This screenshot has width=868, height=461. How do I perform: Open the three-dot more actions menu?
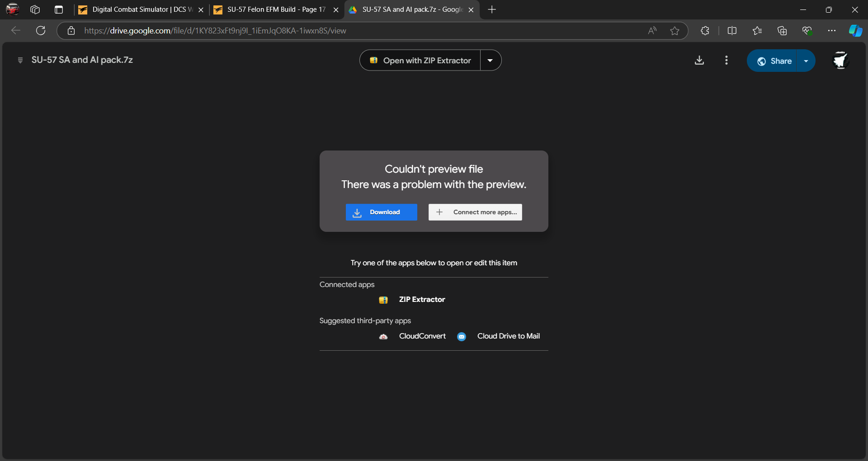tap(726, 60)
